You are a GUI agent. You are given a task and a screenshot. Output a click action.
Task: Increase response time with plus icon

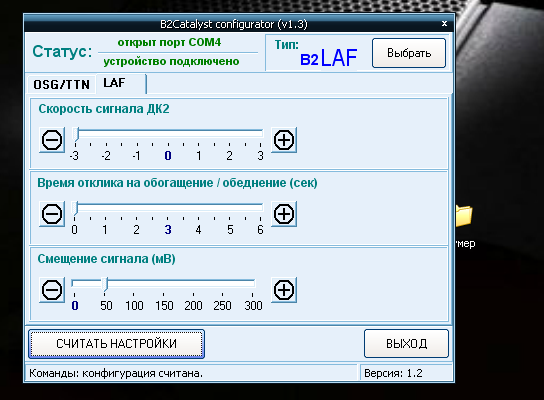click(x=284, y=214)
